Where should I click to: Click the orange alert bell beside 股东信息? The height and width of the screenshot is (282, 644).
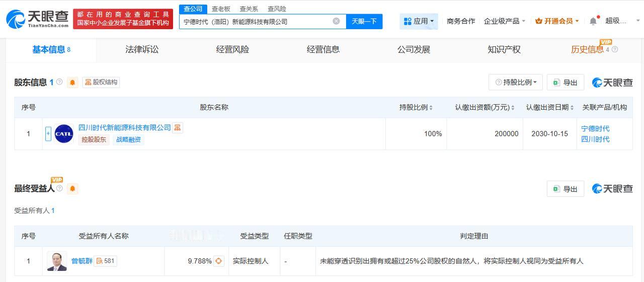(73, 83)
